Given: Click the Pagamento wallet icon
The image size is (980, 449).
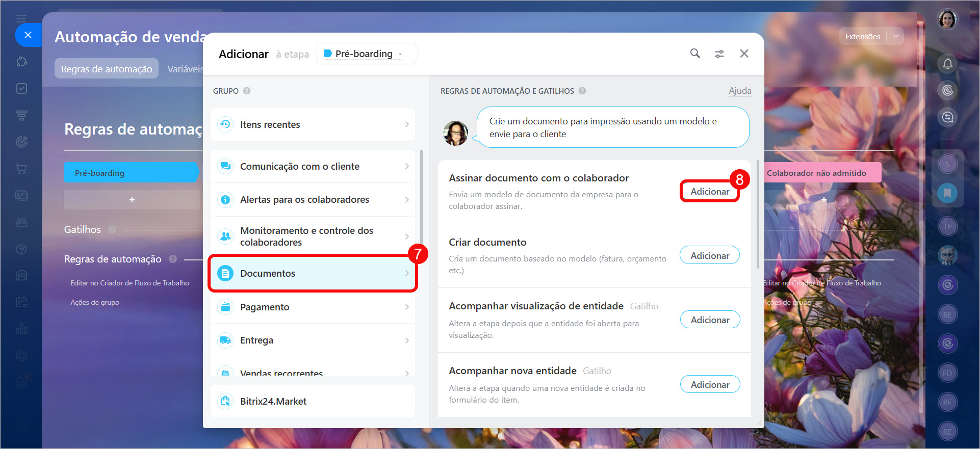Looking at the screenshot, I should tap(225, 307).
